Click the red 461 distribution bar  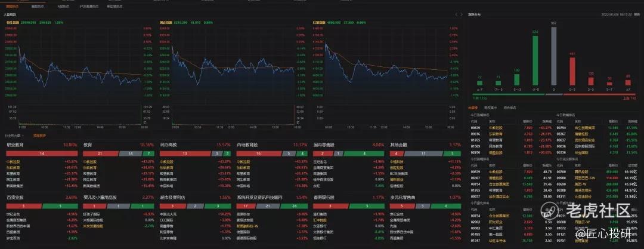point(572,72)
